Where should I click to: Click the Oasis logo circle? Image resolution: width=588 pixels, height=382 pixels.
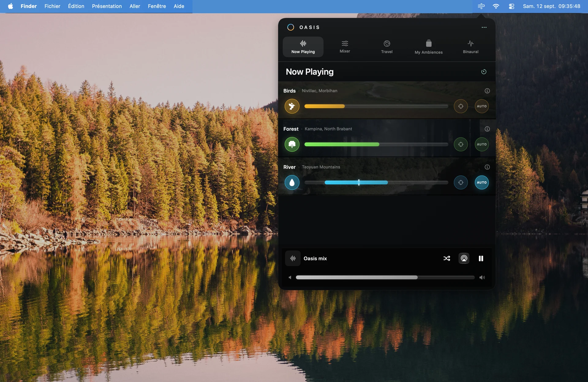[x=291, y=27]
